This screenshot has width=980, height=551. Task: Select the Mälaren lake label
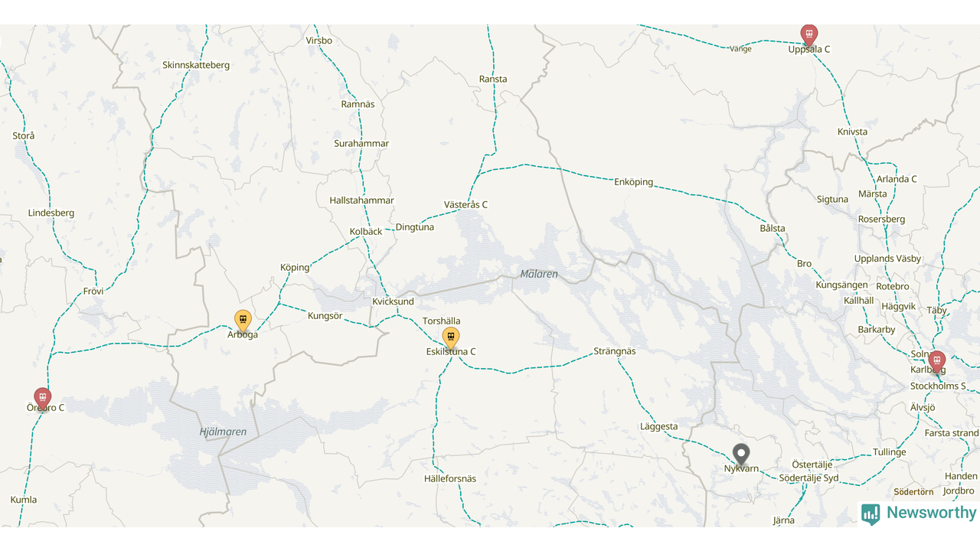pos(539,274)
